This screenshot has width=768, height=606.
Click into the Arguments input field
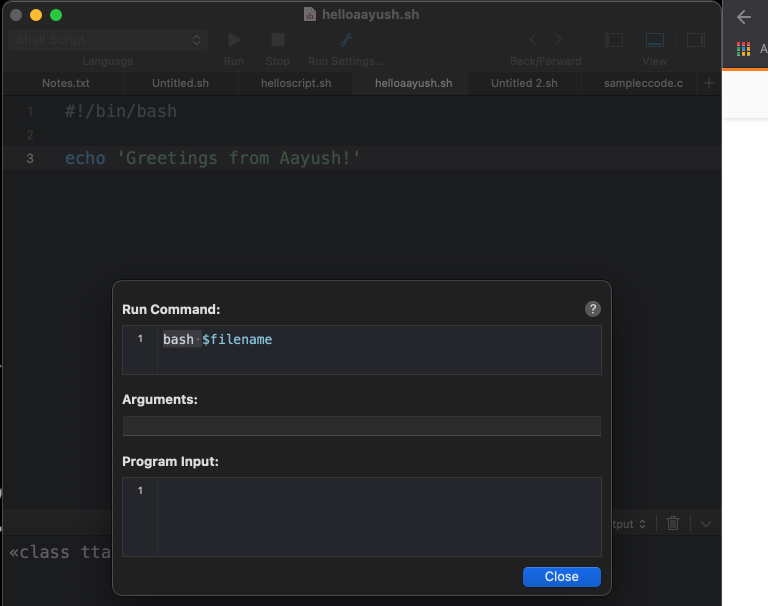click(361, 426)
